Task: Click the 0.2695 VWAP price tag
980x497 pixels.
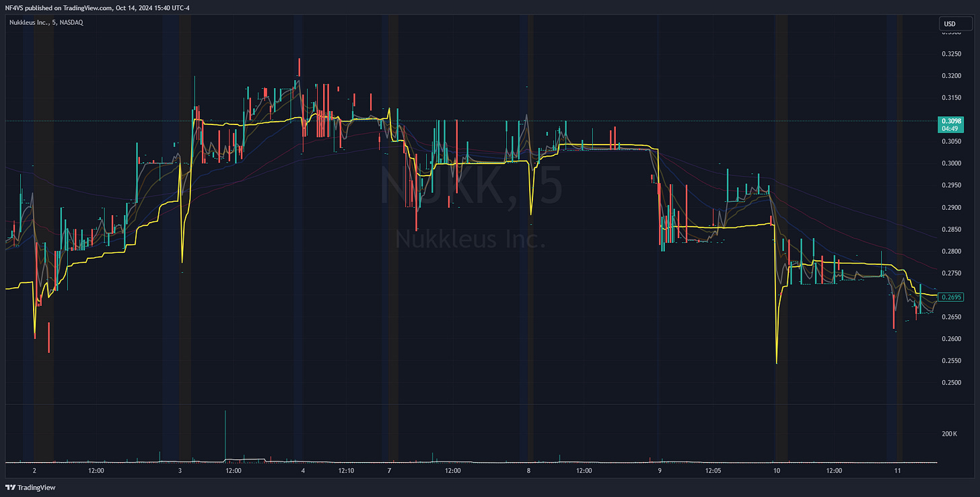Action: [x=952, y=297]
